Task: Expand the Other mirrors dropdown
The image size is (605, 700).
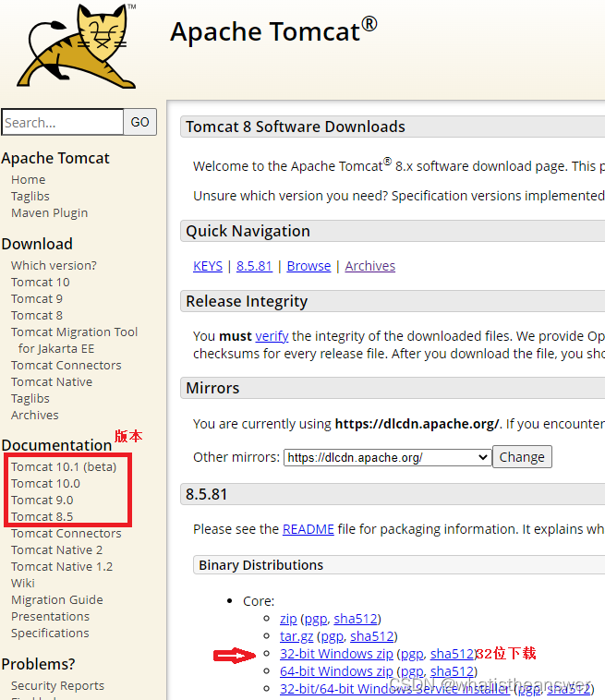Action: pyautogui.click(x=387, y=457)
